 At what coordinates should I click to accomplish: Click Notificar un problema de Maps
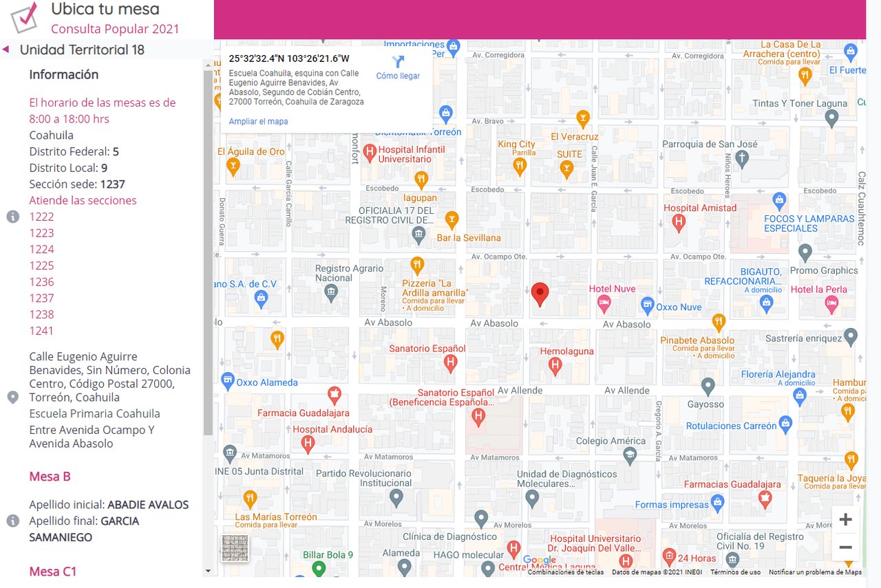coord(815,572)
